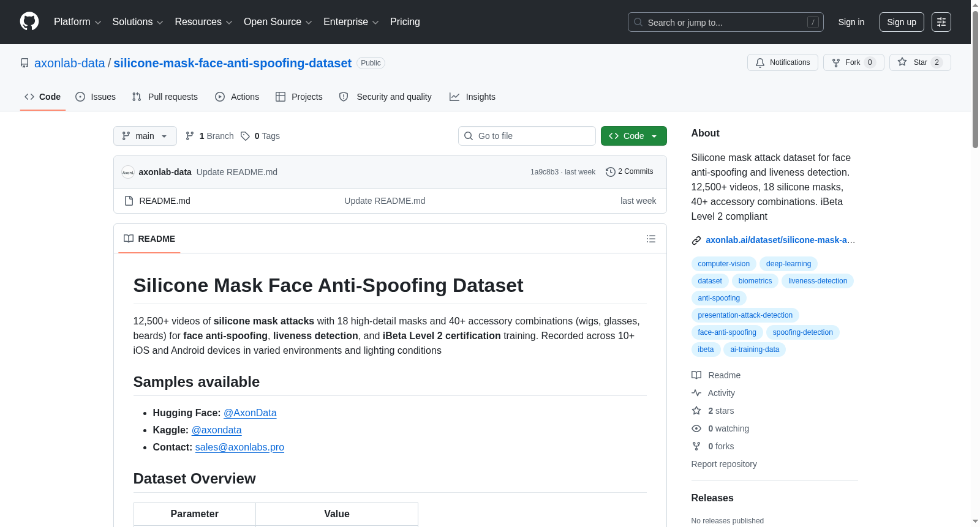This screenshot has width=980, height=527.
Task: Switch to Pull requests tab
Action: point(165,97)
